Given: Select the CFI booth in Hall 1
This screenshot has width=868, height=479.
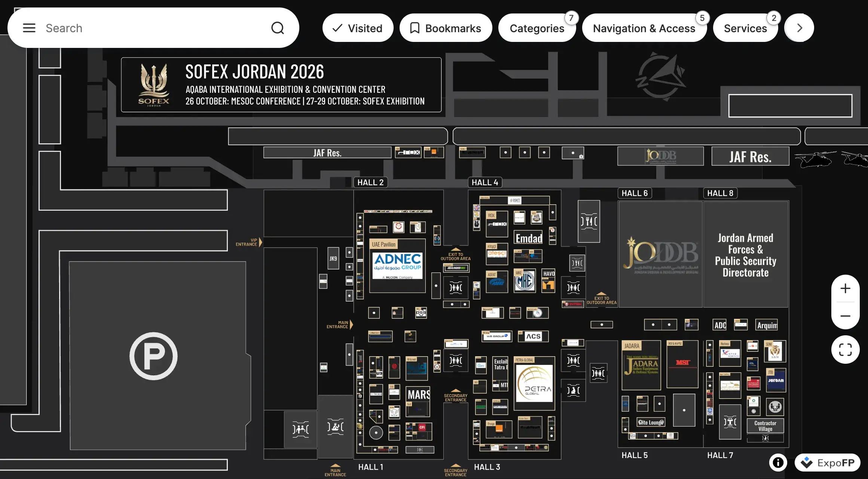Looking at the screenshot, I should click(422, 427).
